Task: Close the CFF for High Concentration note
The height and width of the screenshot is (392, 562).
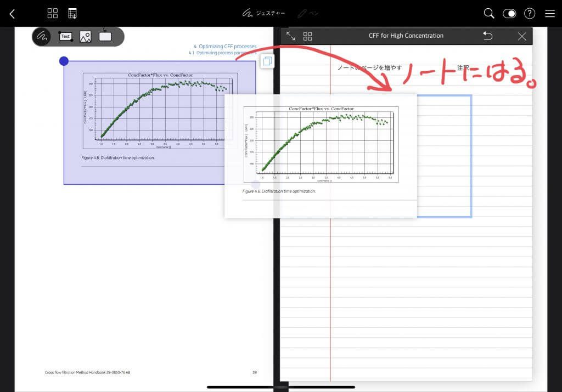Action: (522, 36)
